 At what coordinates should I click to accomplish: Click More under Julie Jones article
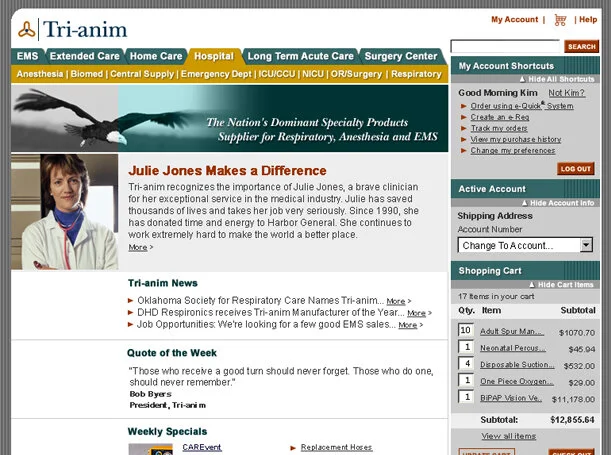[138, 247]
